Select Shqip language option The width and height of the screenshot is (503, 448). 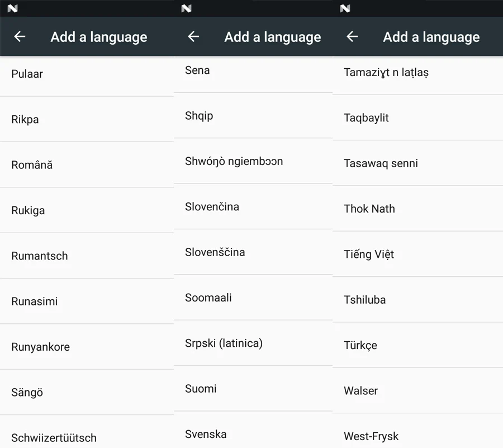pyautogui.click(x=253, y=116)
